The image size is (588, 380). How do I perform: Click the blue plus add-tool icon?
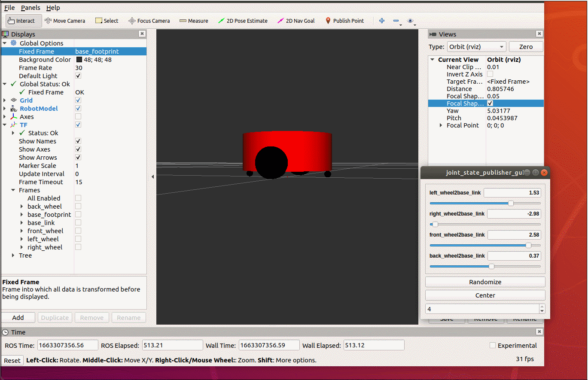(382, 21)
